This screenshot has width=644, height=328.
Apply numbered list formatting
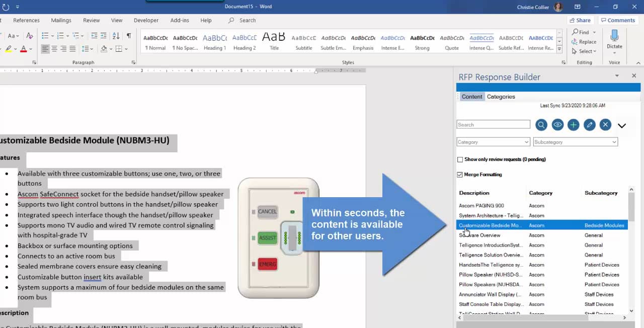click(x=60, y=36)
